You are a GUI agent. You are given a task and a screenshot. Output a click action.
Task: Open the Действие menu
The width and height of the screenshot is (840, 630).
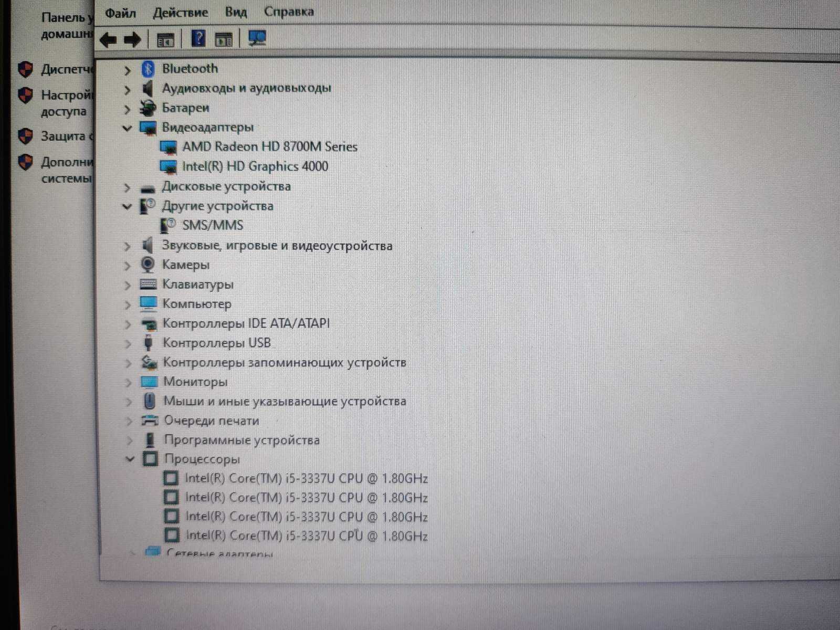coord(180,13)
